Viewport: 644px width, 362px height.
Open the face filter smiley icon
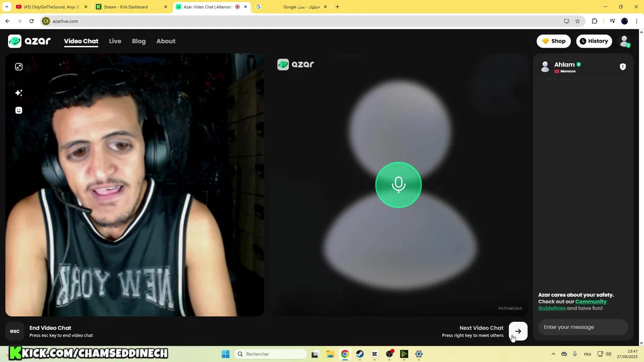19,110
